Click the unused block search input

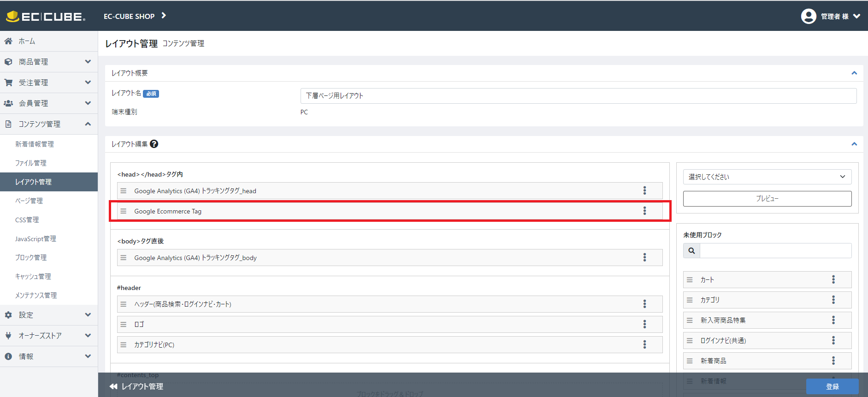click(775, 251)
